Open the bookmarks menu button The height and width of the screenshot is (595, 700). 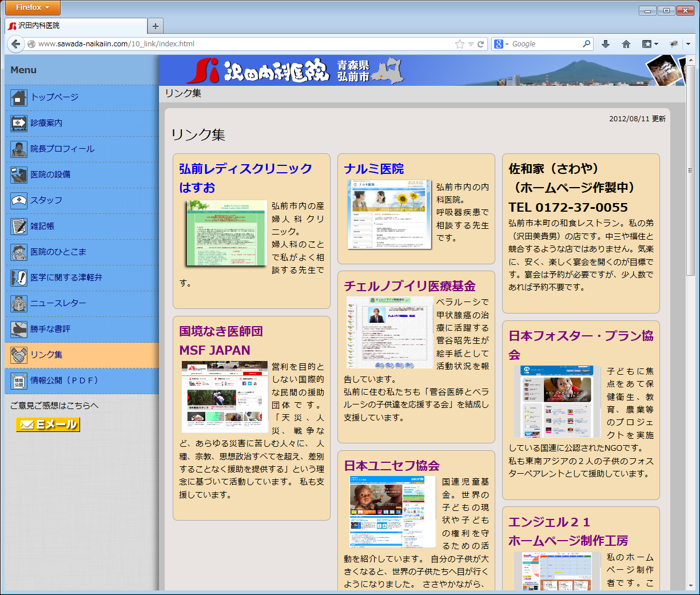click(650, 44)
